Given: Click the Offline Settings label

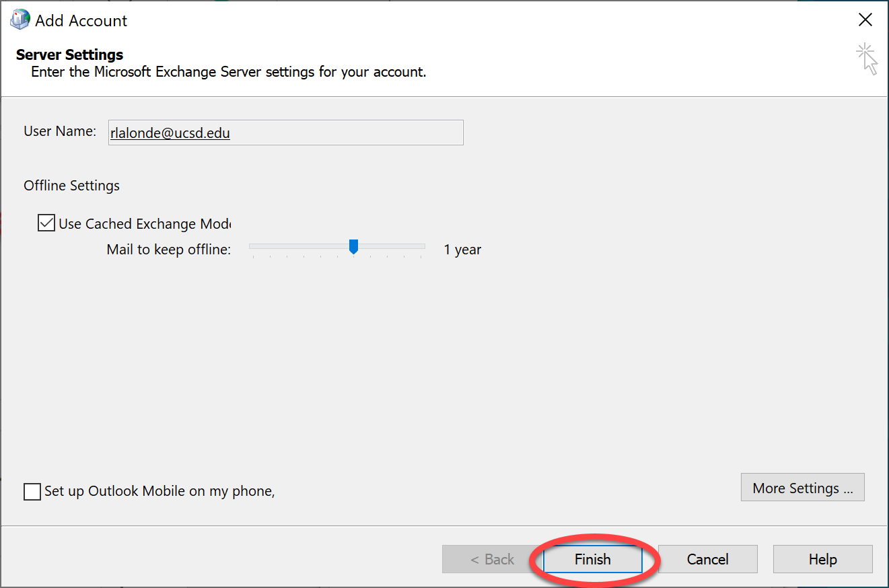Looking at the screenshot, I should 72,186.
